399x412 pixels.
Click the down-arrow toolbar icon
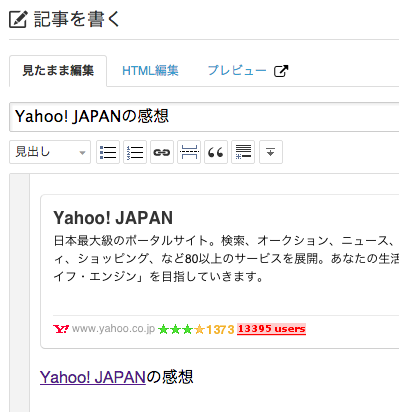point(271,152)
